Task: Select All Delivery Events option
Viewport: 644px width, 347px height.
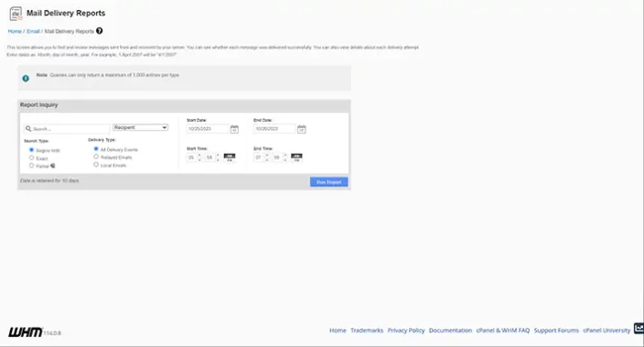Action: pyautogui.click(x=96, y=149)
